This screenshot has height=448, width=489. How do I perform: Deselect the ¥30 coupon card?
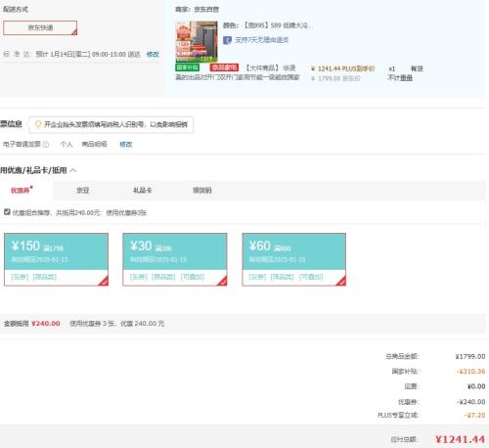[175, 259]
